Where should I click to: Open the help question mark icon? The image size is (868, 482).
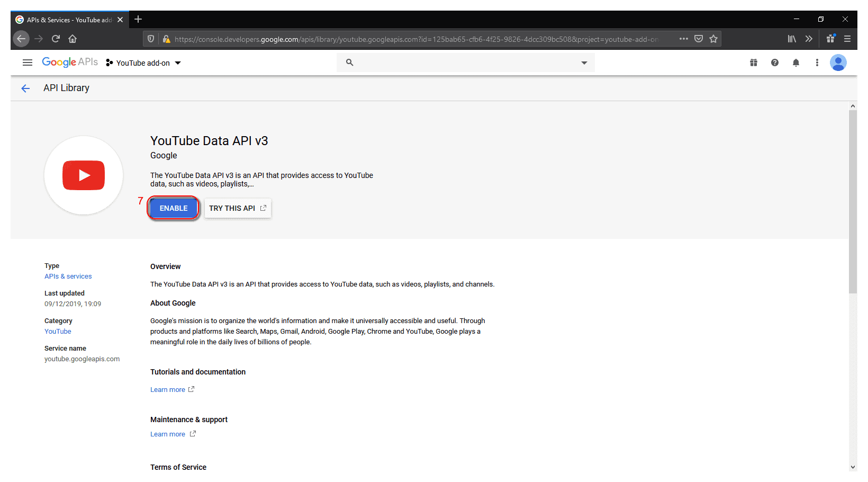click(x=774, y=63)
